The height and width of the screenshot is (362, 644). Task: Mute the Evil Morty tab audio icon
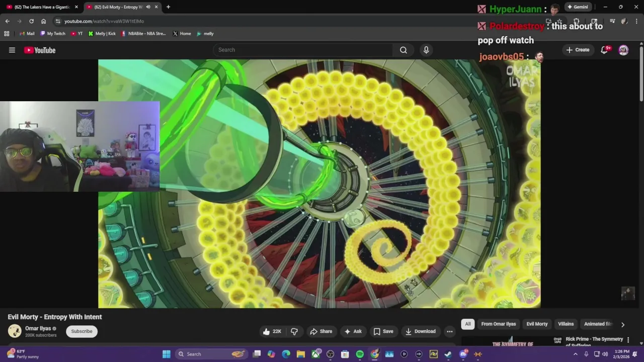click(148, 7)
